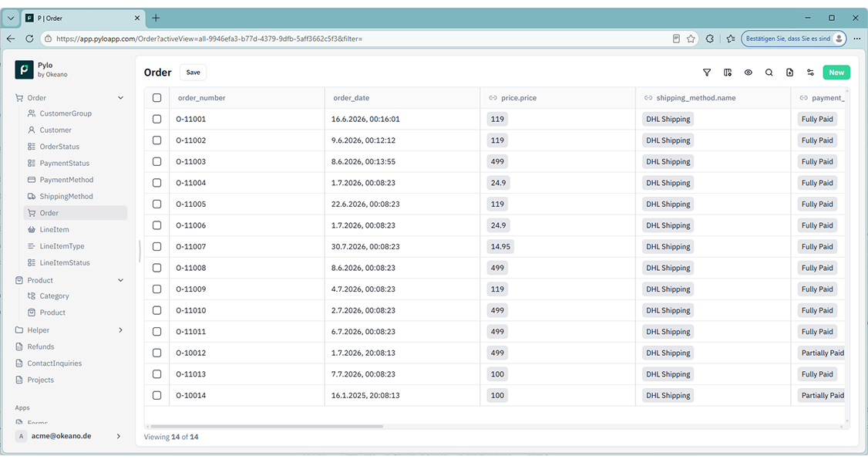868x463 pixels.
Task: Click the Pylo logo icon
Action: click(x=24, y=69)
